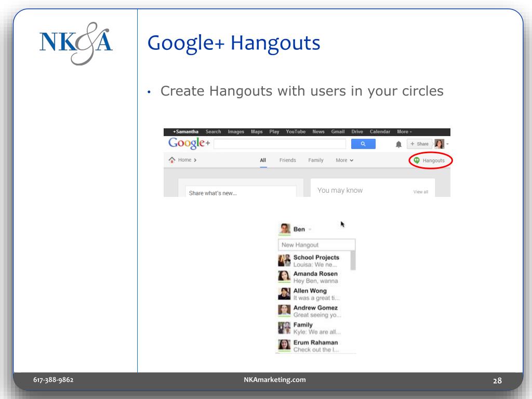Select the Family stream tab
The width and height of the screenshot is (532, 399).
click(x=315, y=160)
